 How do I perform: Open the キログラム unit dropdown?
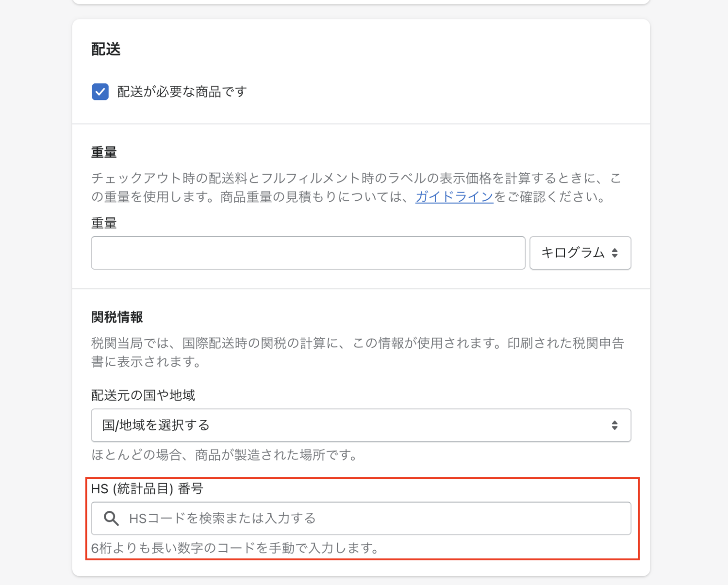(x=580, y=253)
